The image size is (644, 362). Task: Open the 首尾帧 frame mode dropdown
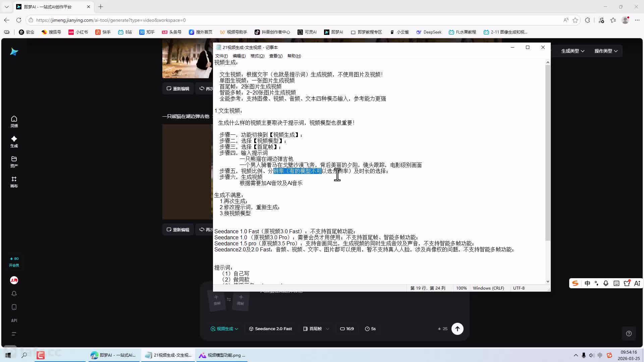(x=316, y=329)
